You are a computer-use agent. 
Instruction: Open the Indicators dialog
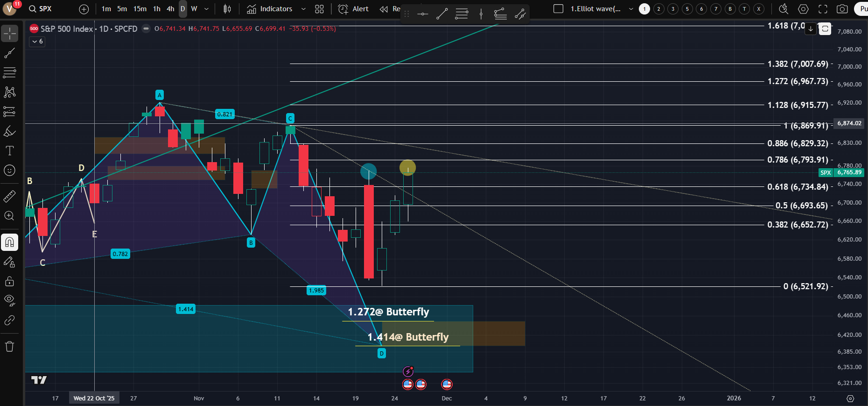[x=270, y=9]
